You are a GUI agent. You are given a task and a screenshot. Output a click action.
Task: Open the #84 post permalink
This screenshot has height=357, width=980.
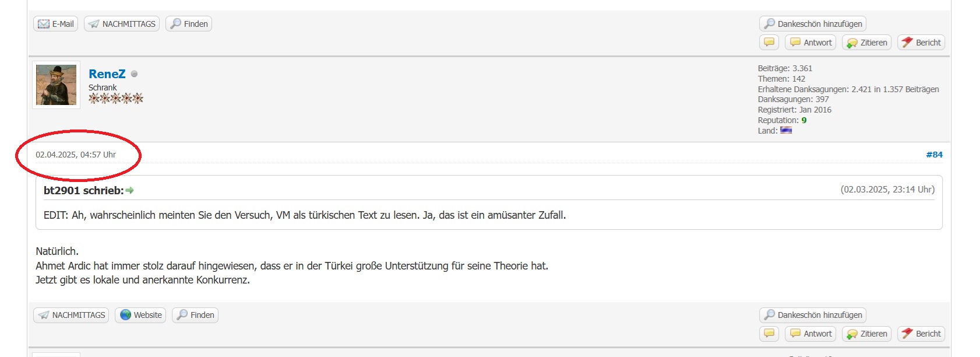(x=934, y=155)
